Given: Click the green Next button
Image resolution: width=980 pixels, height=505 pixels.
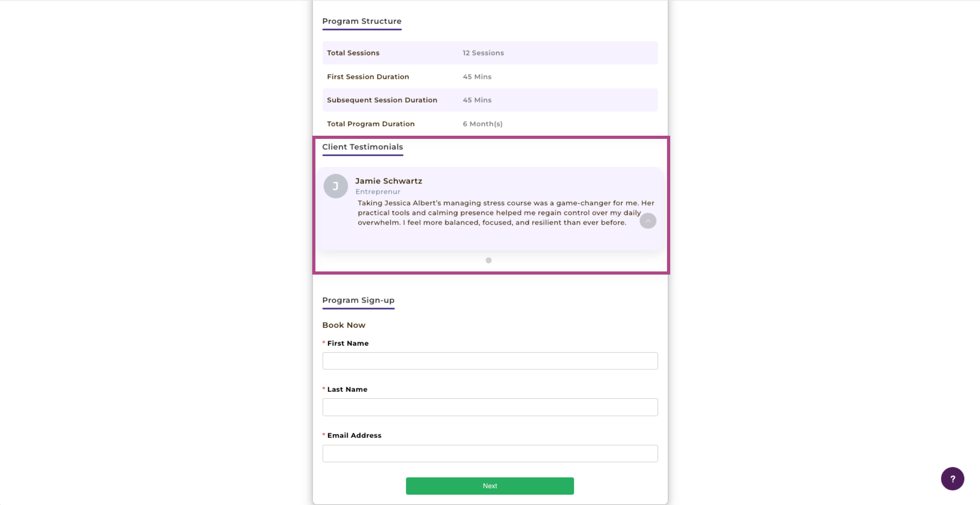Looking at the screenshot, I should (490, 486).
